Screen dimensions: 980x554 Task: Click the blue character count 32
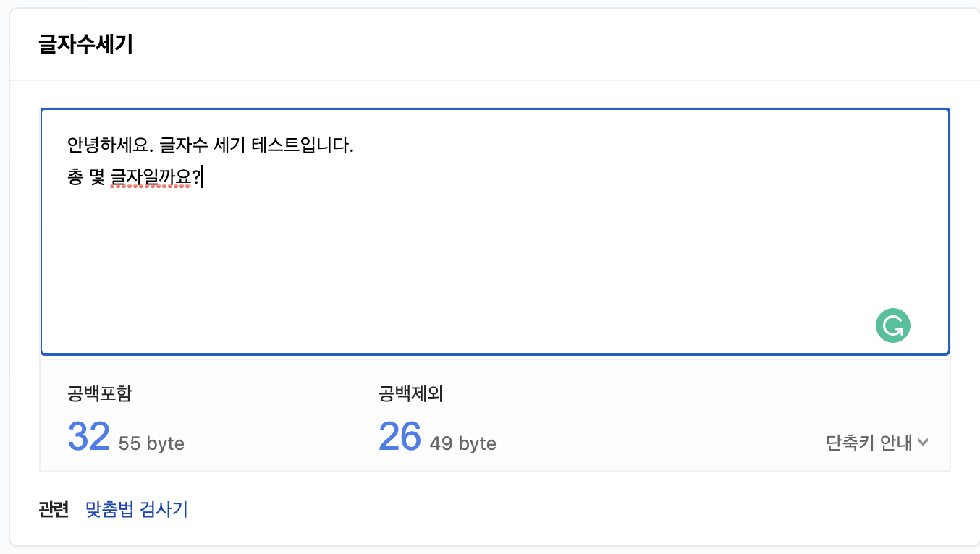[x=89, y=436]
